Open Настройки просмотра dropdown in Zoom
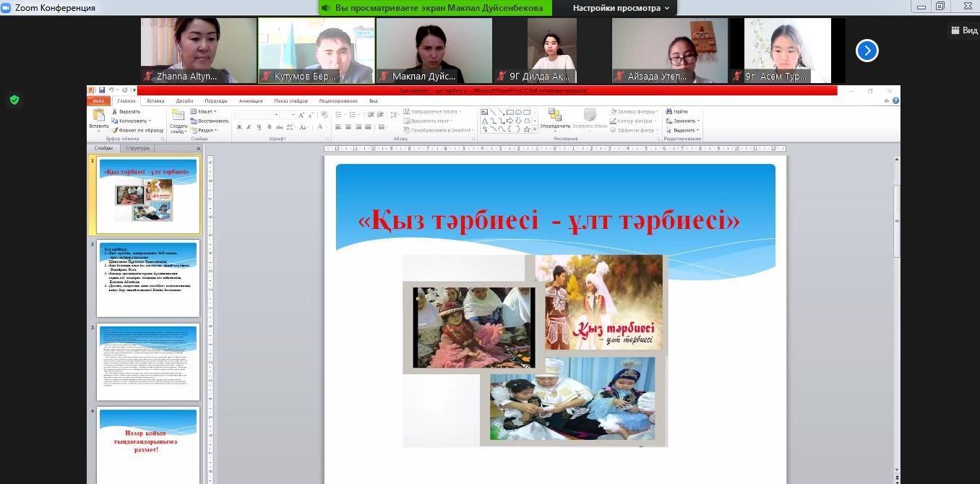Viewport: 980px width, 484px height. tap(621, 8)
